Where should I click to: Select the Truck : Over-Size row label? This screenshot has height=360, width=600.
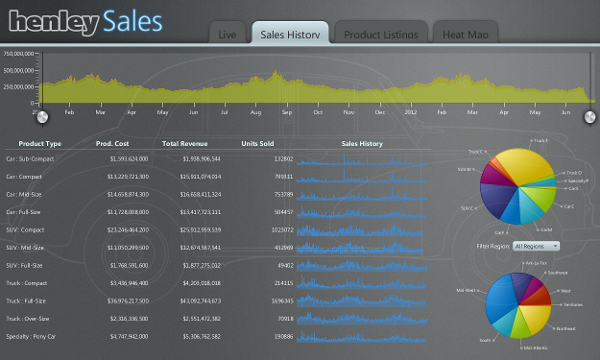pyautogui.click(x=28, y=319)
